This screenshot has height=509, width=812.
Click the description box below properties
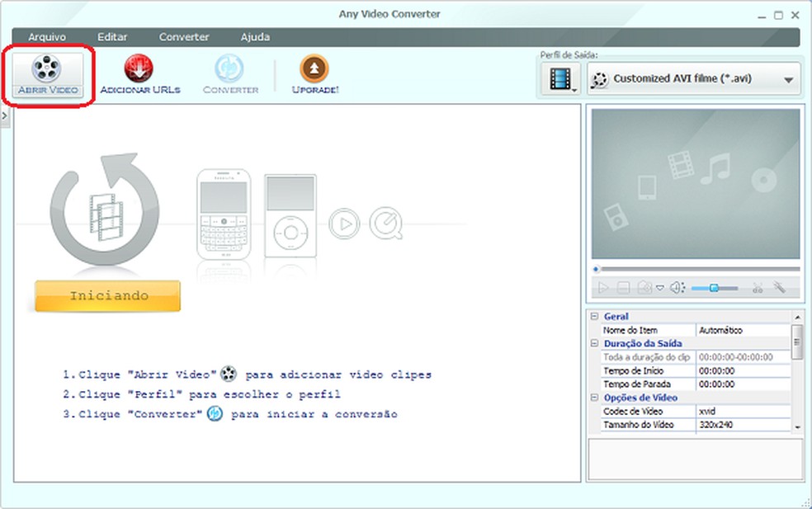[x=696, y=460]
